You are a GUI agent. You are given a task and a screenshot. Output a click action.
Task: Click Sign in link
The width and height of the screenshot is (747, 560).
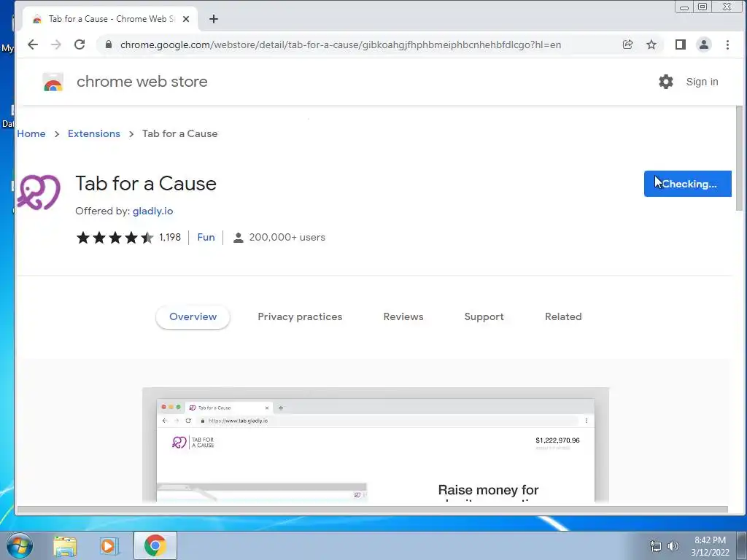(703, 82)
